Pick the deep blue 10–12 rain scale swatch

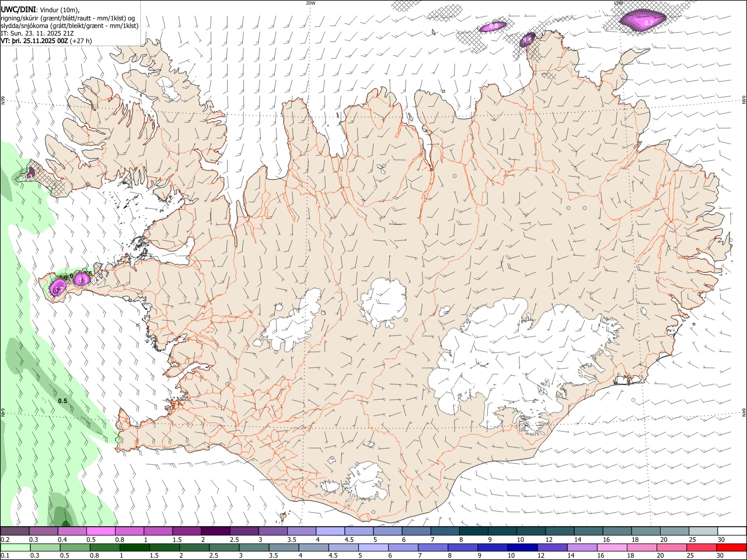point(522,547)
